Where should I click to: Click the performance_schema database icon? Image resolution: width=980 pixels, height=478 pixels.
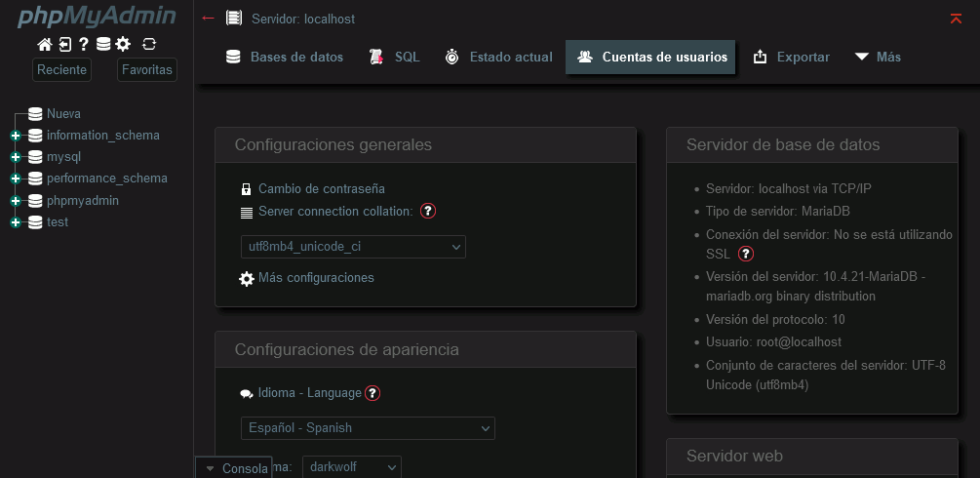[36, 179]
